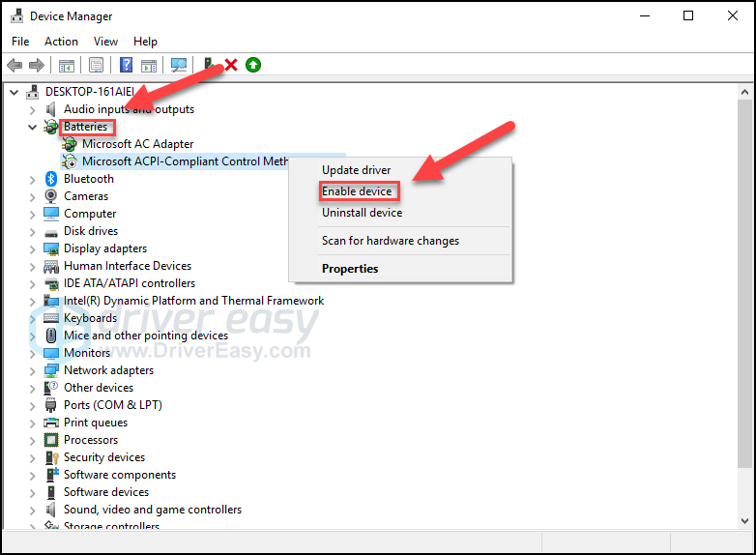The width and height of the screenshot is (756, 555).
Task: Select the Microsoft AC Adapter entry
Action: [x=138, y=144]
